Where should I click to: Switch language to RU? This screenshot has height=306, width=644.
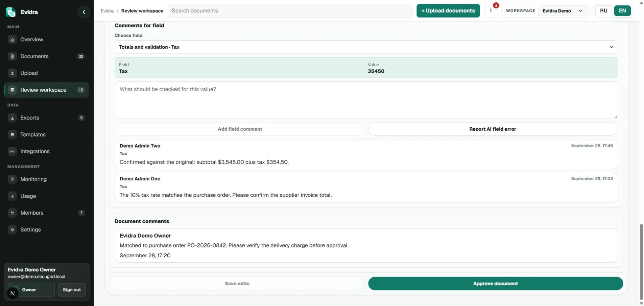click(604, 11)
